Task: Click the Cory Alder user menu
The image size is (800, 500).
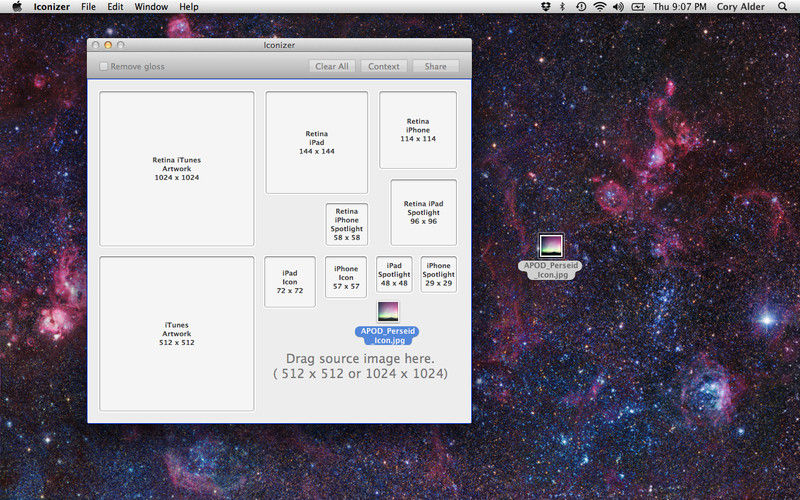Action: point(741,7)
